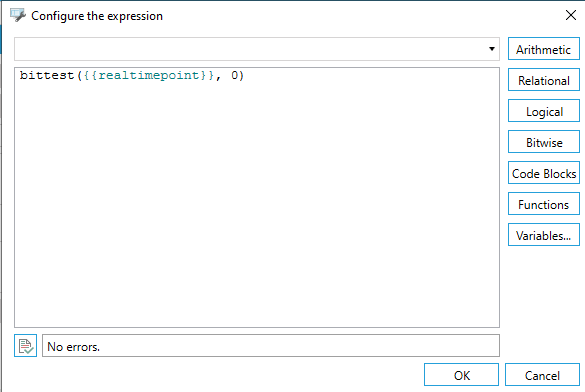Click the Configure the expression title text
This screenshot has height=392, width=585.
97,16
